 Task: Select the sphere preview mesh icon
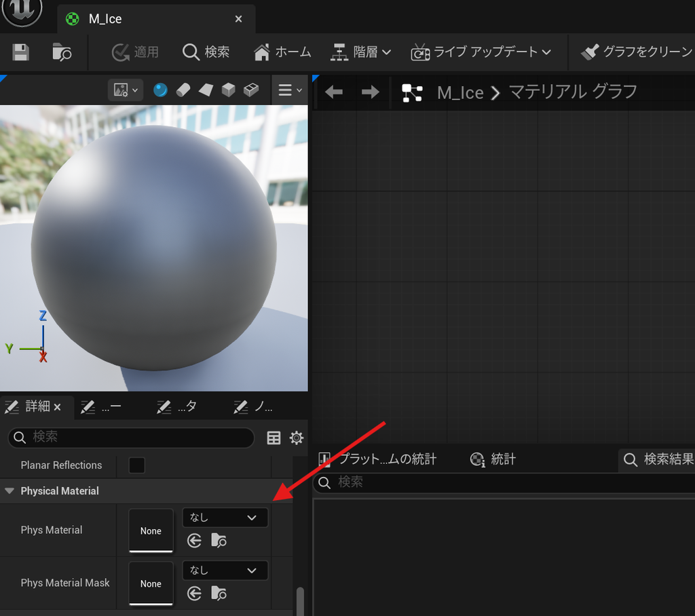160,90
